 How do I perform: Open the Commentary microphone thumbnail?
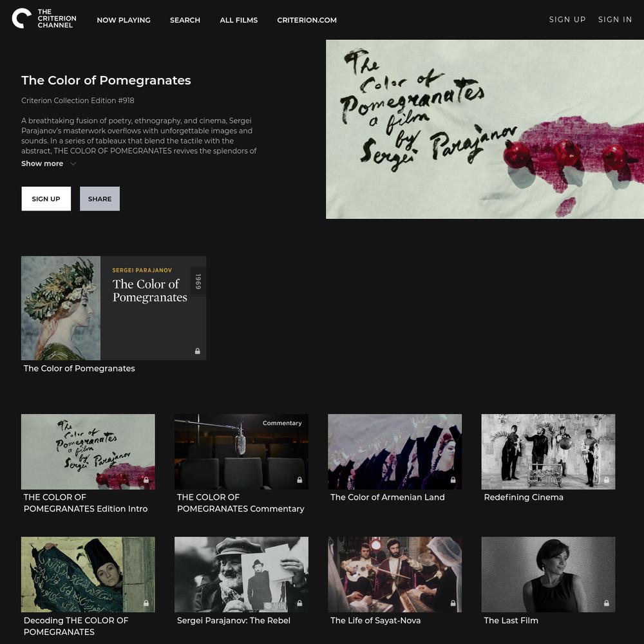point(241,452)
